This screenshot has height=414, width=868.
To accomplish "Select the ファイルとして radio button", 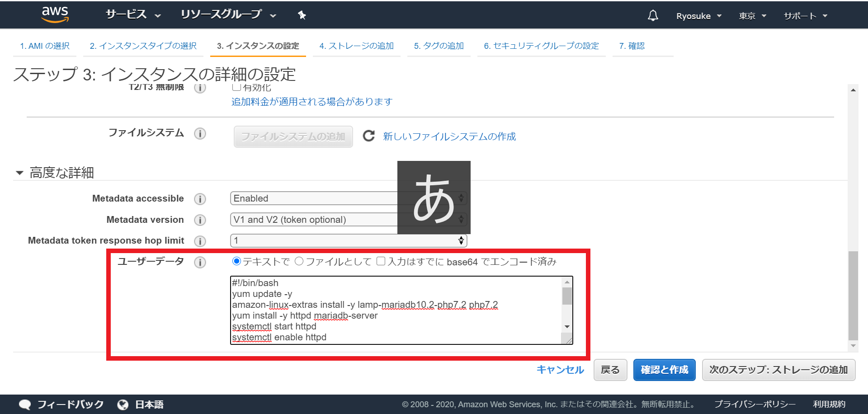I will pyautogui.click(x=299, y=261).
